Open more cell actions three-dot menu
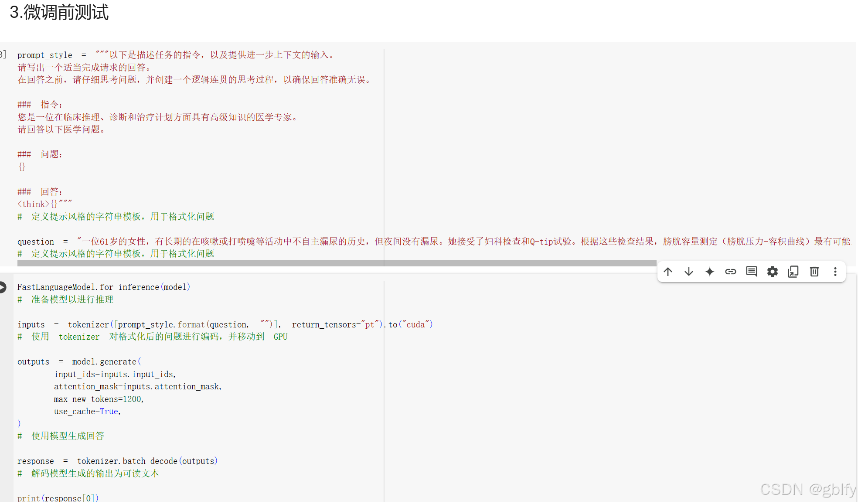This screenshot has width=858, height=504. 835,272
